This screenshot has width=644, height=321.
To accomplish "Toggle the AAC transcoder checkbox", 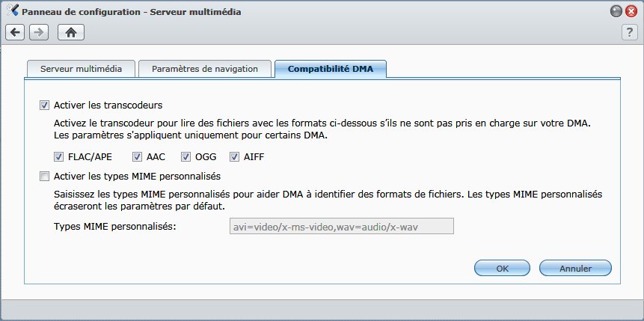I will tap(137, 157).
